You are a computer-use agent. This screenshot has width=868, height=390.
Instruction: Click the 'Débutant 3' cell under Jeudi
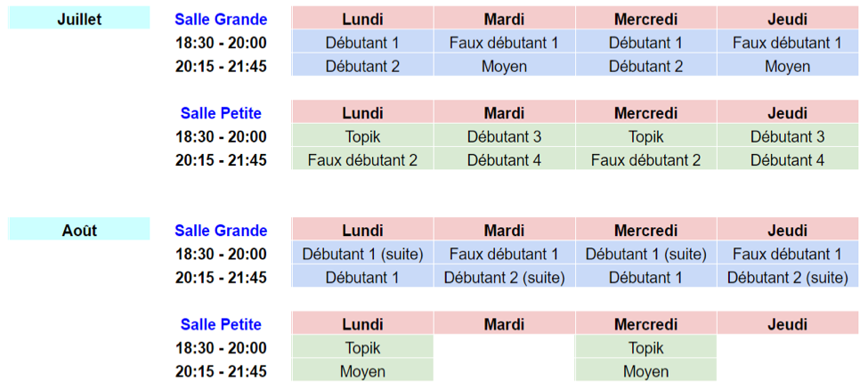(x=787, y=136)
